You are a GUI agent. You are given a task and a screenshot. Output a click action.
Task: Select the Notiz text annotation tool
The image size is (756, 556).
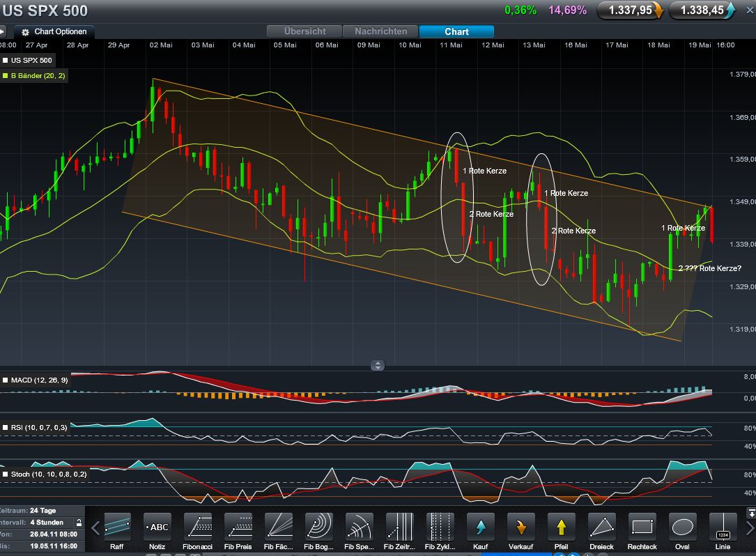157,532
